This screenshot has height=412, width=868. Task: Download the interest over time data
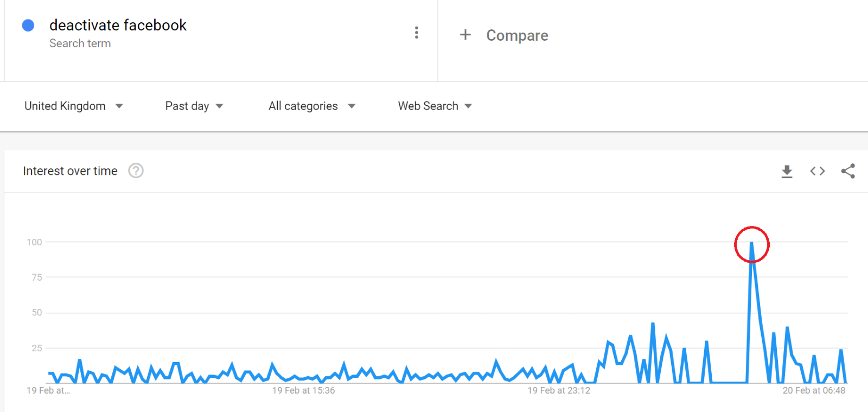(x=787, y=172)
